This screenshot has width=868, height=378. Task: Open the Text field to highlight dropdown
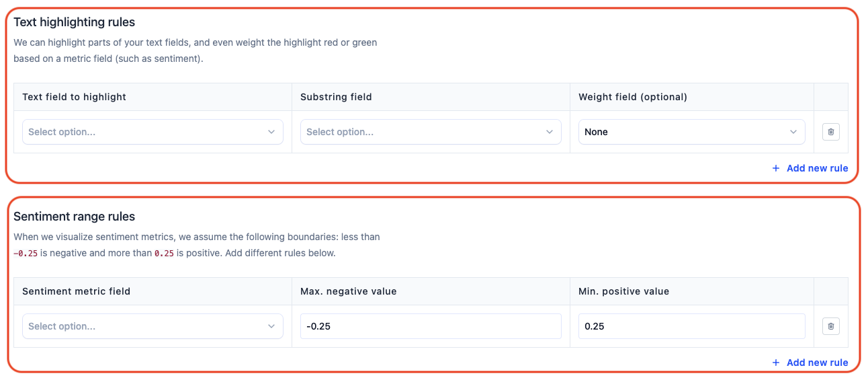[153, 132]
